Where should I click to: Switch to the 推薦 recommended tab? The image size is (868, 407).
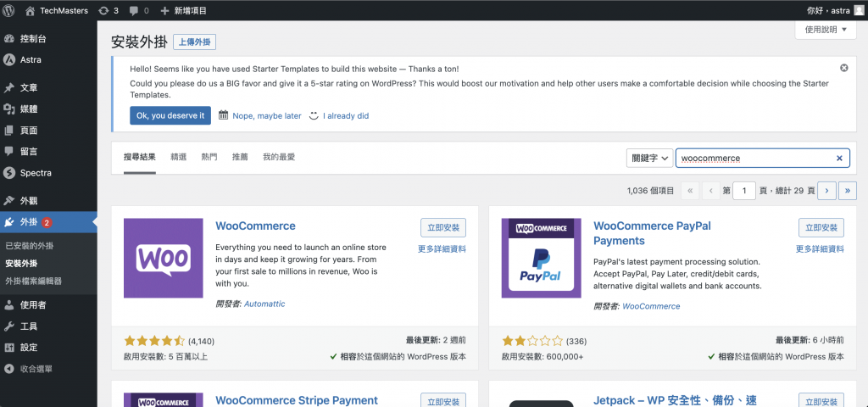(240, 157)
